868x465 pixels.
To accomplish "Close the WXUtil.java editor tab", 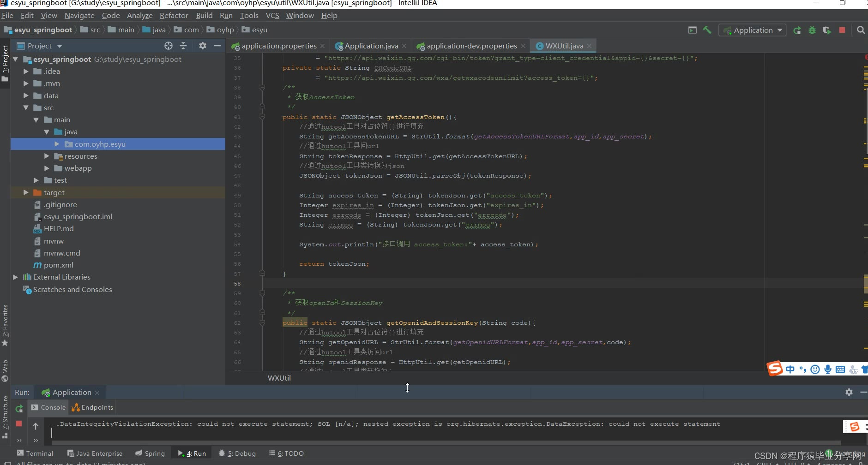I will [x=590, y=46].
